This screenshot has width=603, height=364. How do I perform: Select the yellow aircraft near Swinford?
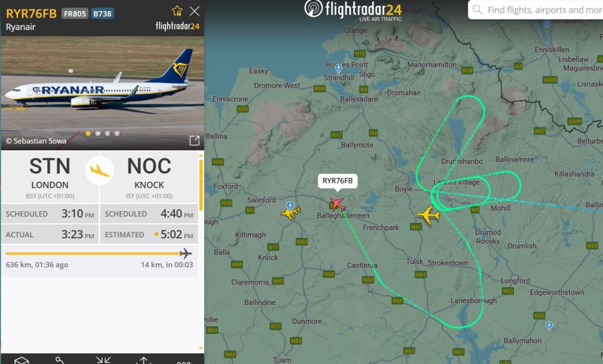click(x=291, y=212)
